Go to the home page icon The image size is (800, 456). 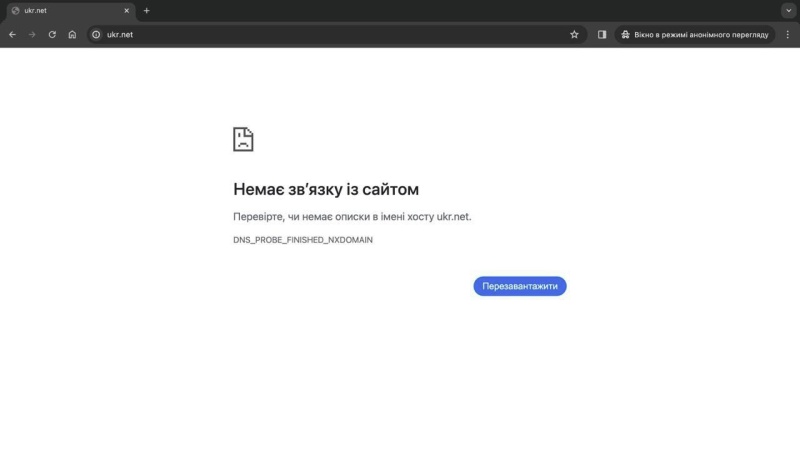coord(72,34)
